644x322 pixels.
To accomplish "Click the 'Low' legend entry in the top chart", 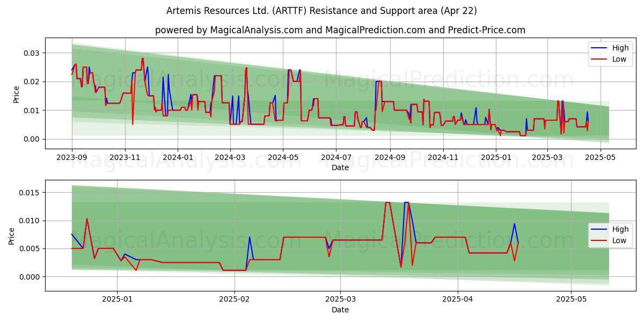I will pyautogui.click(x=619, y=59).
